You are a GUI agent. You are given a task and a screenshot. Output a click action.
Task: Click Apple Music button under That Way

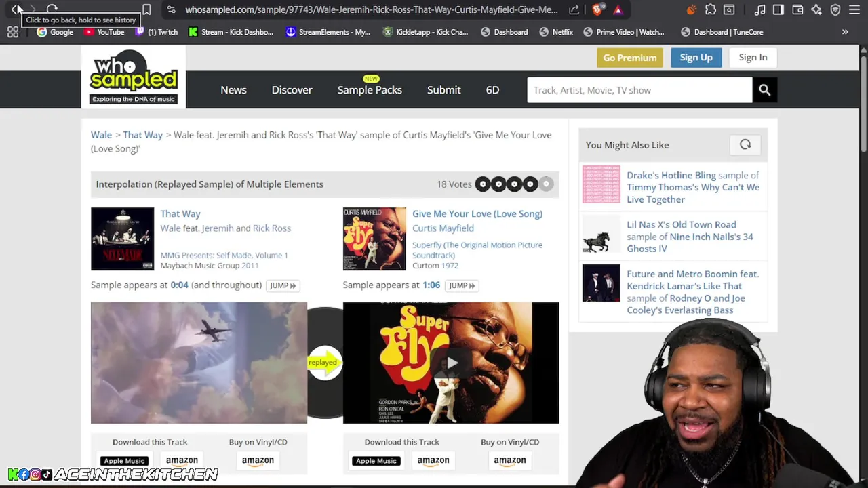pos(124,461)
